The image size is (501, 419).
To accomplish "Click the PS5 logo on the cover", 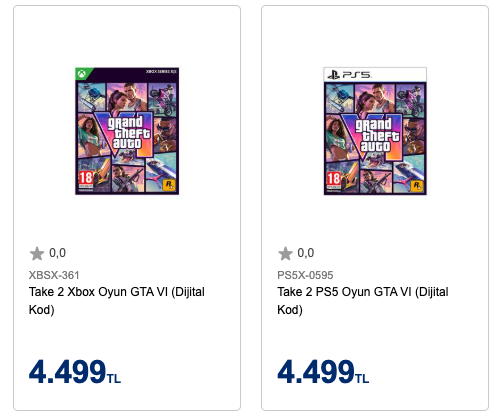I will [x=349, y=75].
